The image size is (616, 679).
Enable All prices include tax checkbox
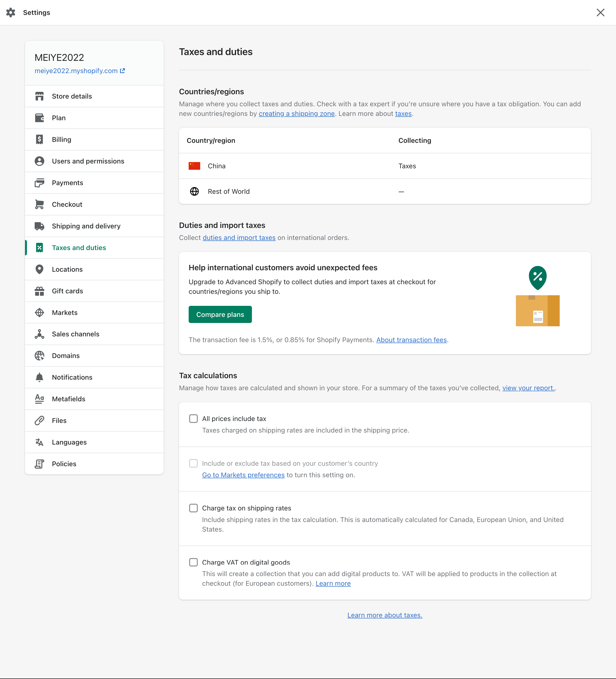(x=193, y=419)
